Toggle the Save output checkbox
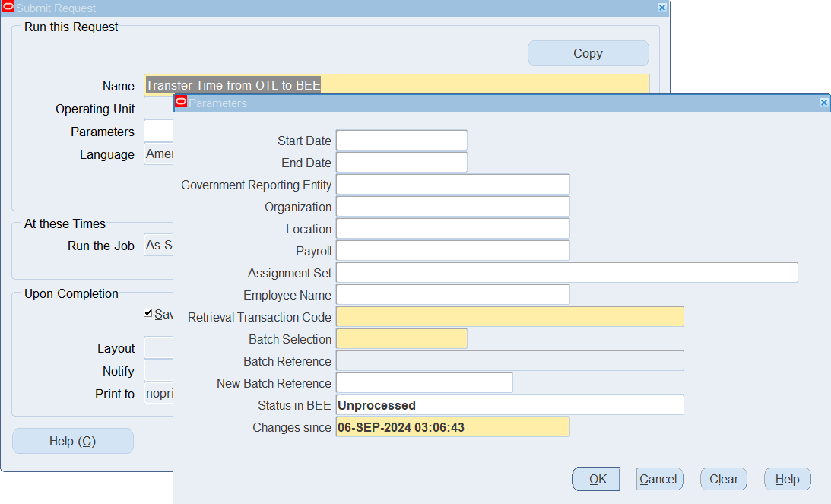Image resolution: width=831 pixels, height=504 pixels. click(148, 313)
